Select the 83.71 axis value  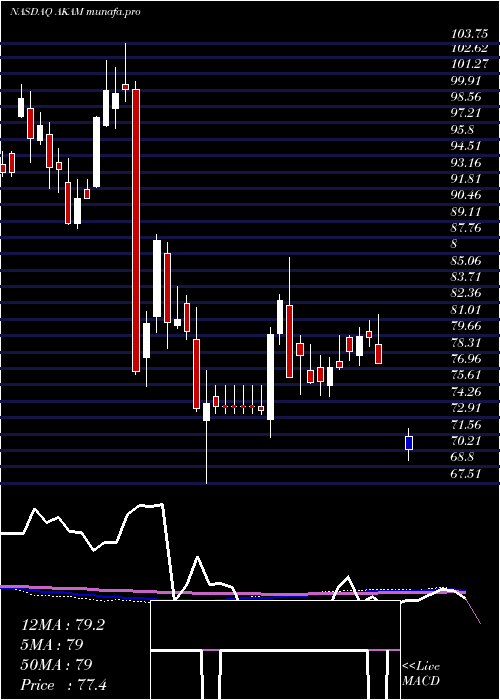[466, 277]
